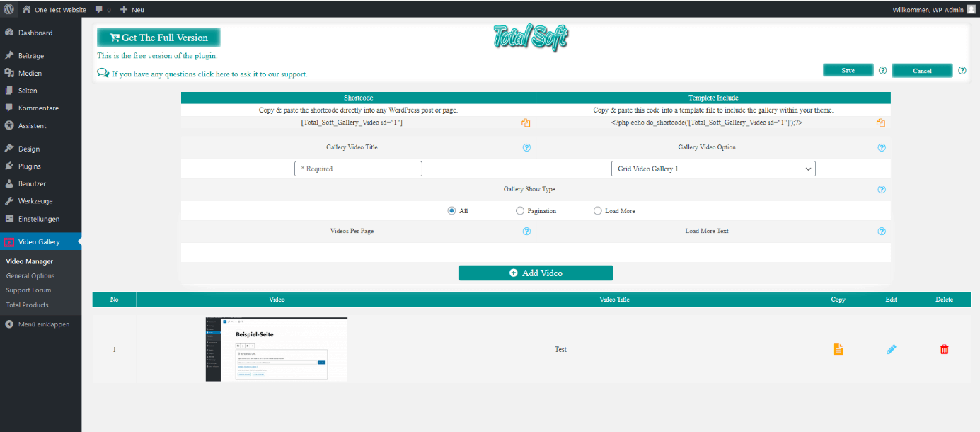Click help icon for Gallery Video Title
Viewport: 980px width, 432px height.
[526, 148]
